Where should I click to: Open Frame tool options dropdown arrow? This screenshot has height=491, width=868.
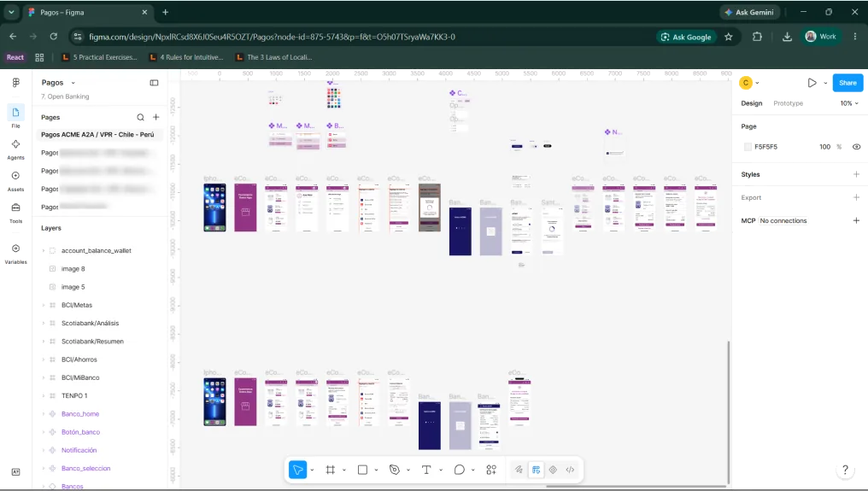(x=343, y=470)
